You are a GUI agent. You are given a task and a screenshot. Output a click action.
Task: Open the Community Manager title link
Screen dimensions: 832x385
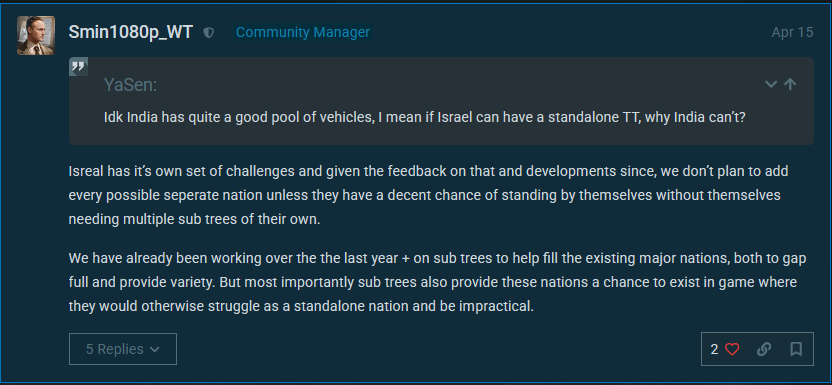coord(303,32)
